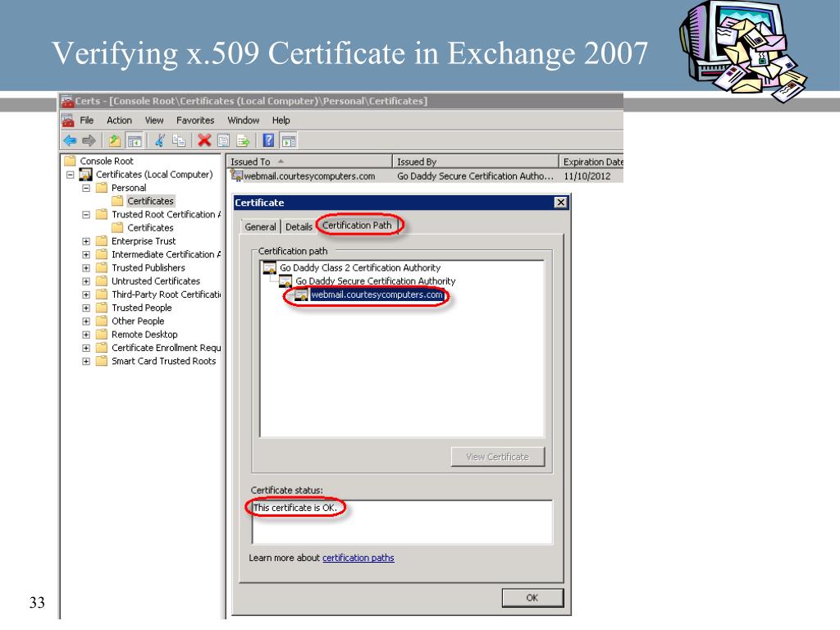Click the red X Delete icon
This screenshot has height=630, width=840.
tap(204, 141)
